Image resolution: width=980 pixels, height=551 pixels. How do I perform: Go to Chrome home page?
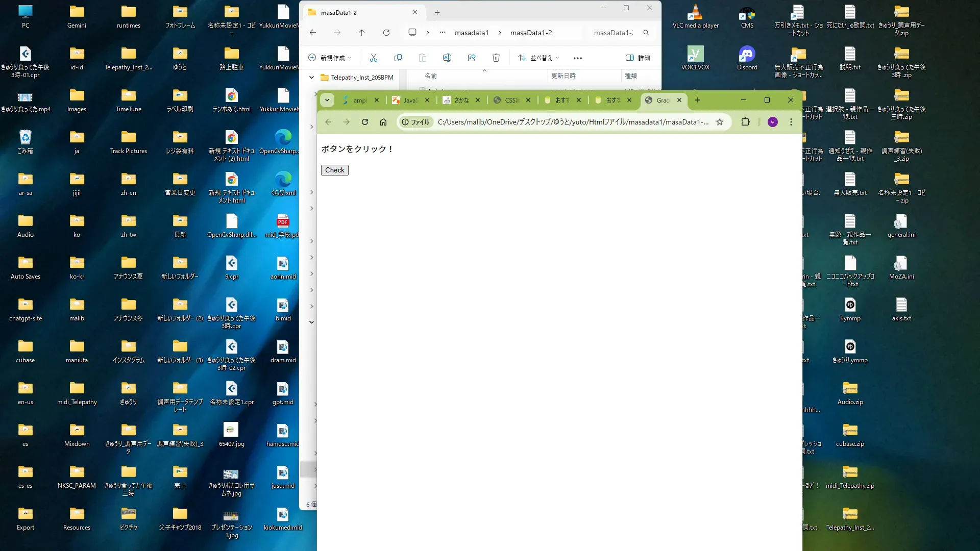click(x=383, y=122)
